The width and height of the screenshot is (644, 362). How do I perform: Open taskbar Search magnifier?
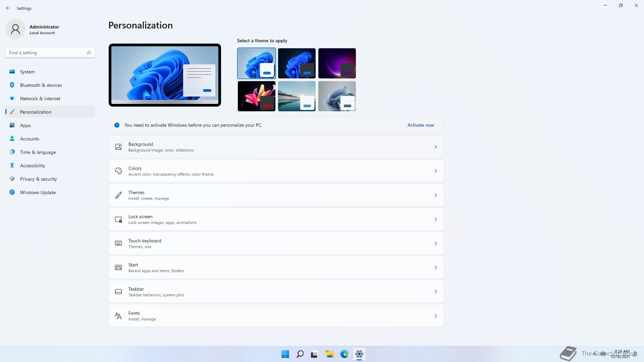point(300,354)
